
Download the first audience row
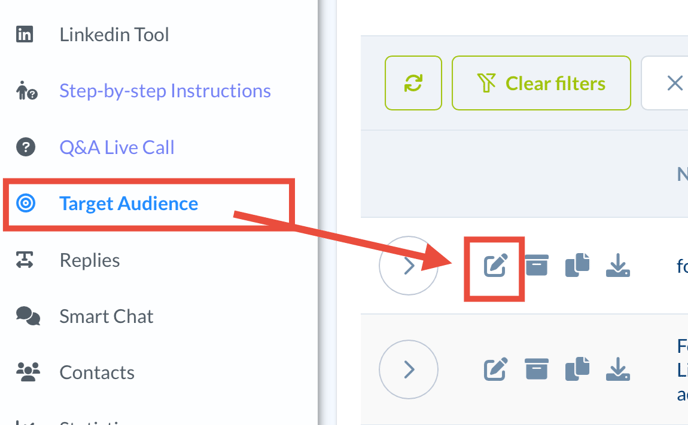pyautogui.click(x=618, y=265)
